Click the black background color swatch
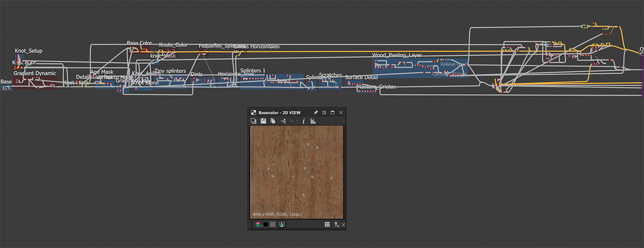The height and width of the screenshot is (248, 644). [x=266, y=224]
